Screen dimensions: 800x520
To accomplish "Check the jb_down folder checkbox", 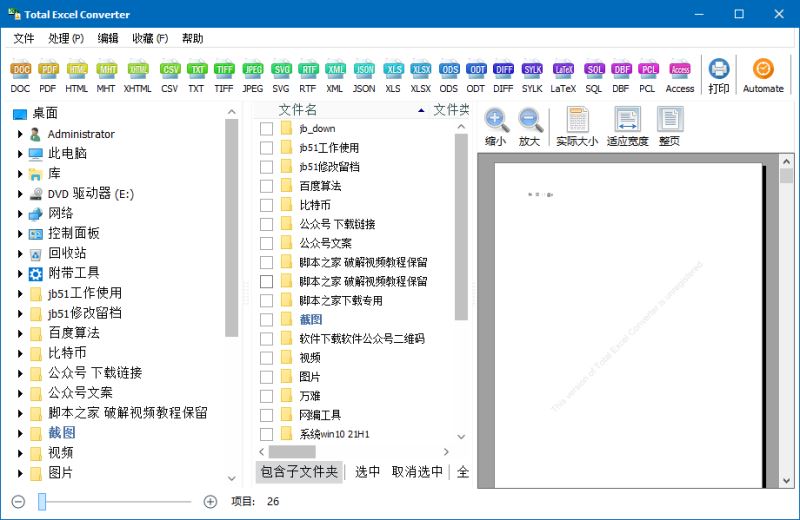I will click(266, 129).
